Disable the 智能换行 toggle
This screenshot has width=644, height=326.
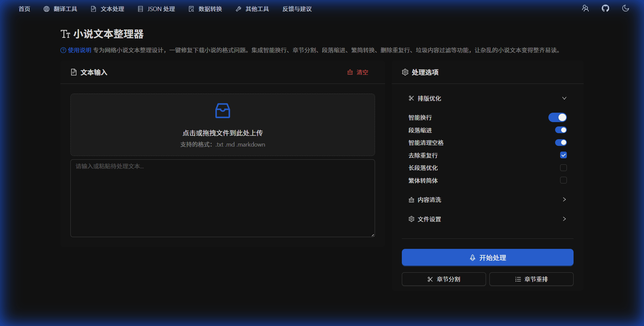click(557, 117)
